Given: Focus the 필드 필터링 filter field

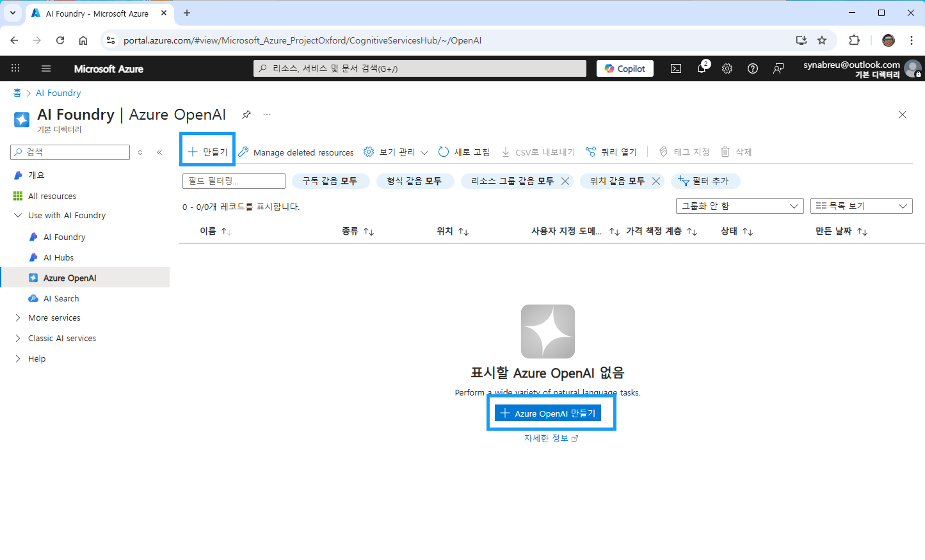Looking at the screenshot, I should tap(234, 181).
